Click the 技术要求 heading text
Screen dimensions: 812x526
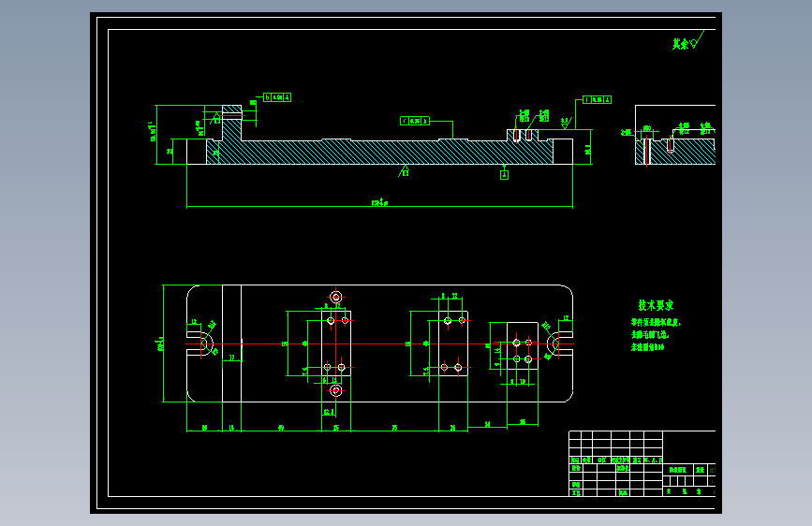coord(656,305)
